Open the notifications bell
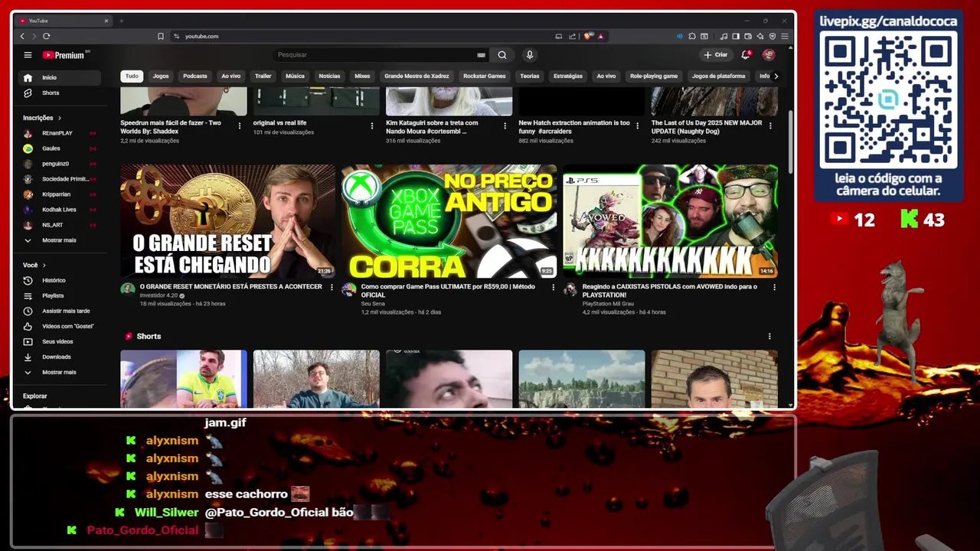 (x=746, y=55)
